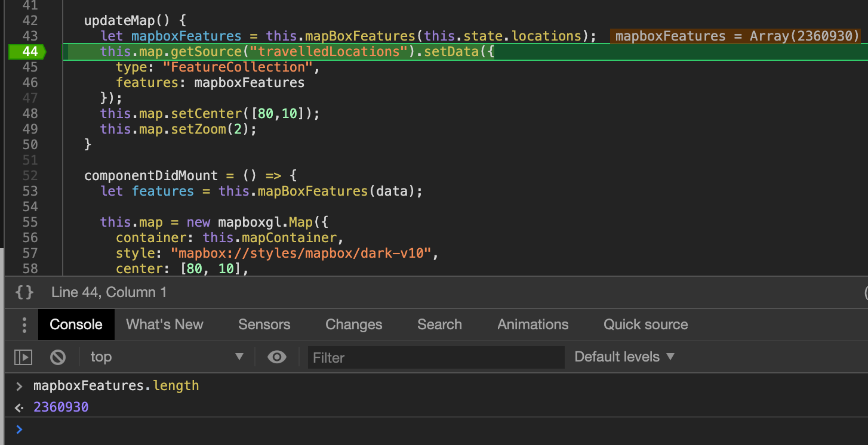Click the pretty print curly braces icon

coord(24,292)
